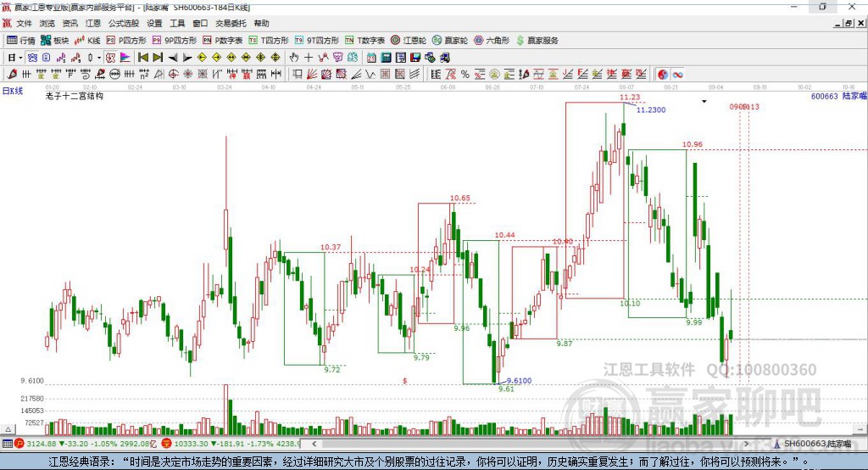This screenshot has width=868, height=470.
Task: Select the red target circle tool
Action: click(x=173, y=75)
